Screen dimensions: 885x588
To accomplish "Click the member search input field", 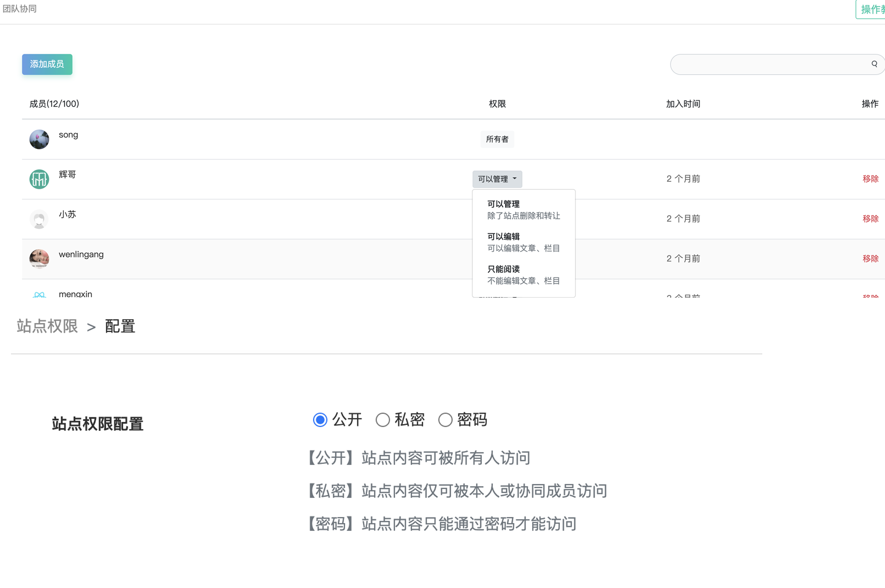I will [769, 64].
